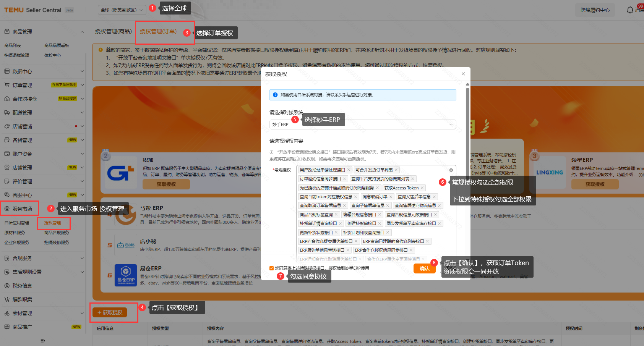644x346 pixels.
Task: Expand the 店铺营销 menu chevron
Action: click(x=82, y=126)
